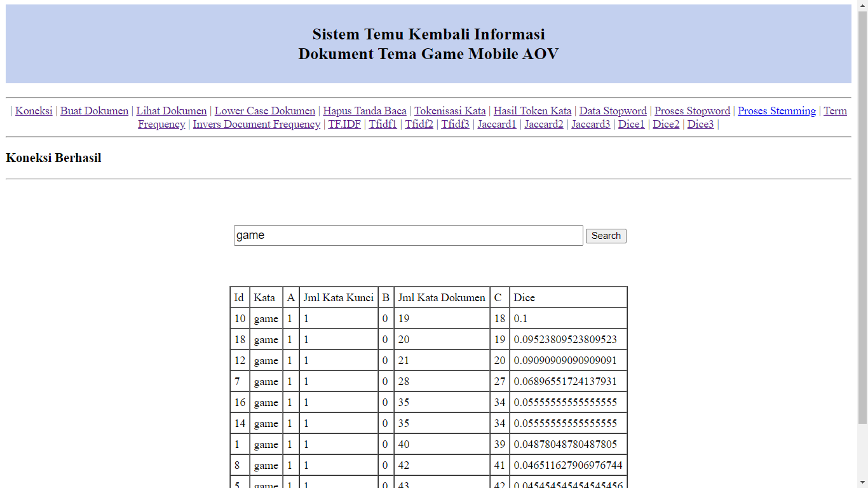Open the Invers Document Frequency page
Image resolution: width=868 pixels, height=488 pixels.
(256, 124)
